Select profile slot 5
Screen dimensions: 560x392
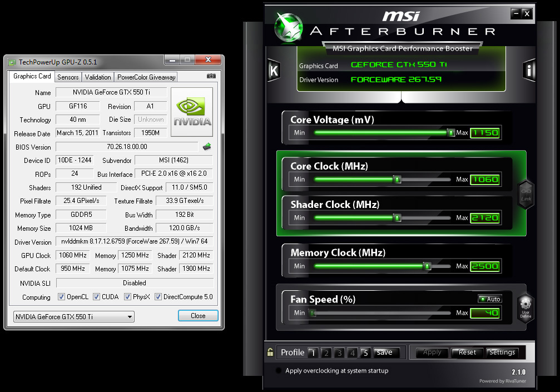[x=366, y=353]
